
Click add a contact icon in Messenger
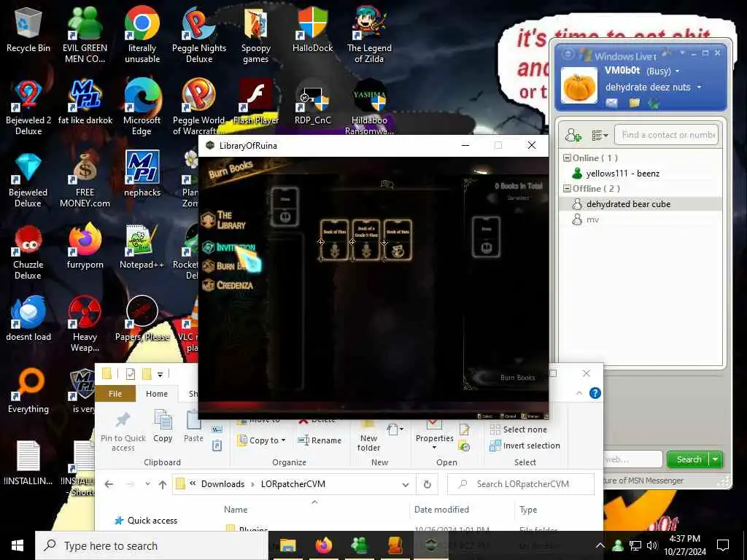click(x=573, y=136)
